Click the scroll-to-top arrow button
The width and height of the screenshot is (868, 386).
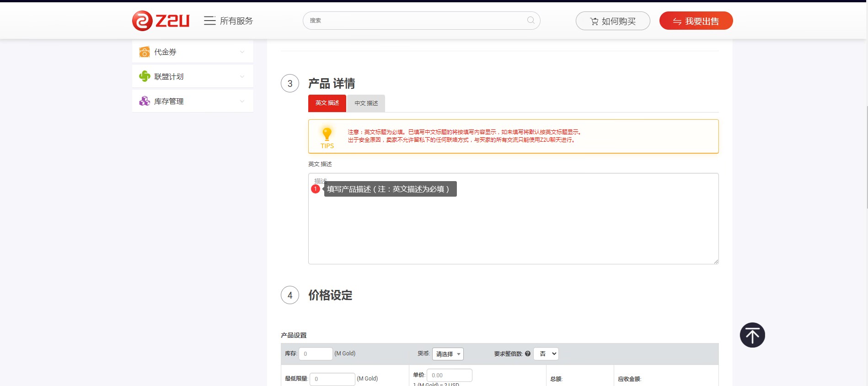point(752,335)
